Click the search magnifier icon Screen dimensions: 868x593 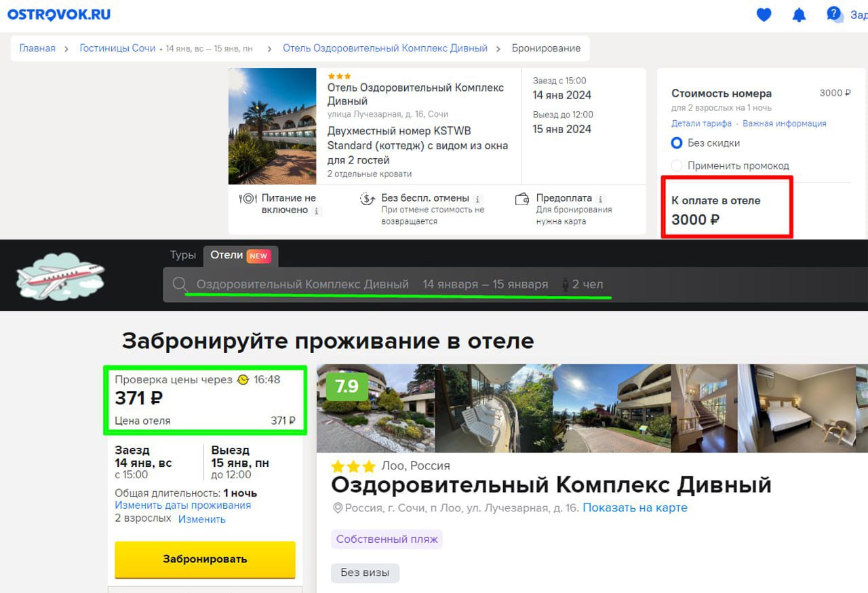(180, 284)
